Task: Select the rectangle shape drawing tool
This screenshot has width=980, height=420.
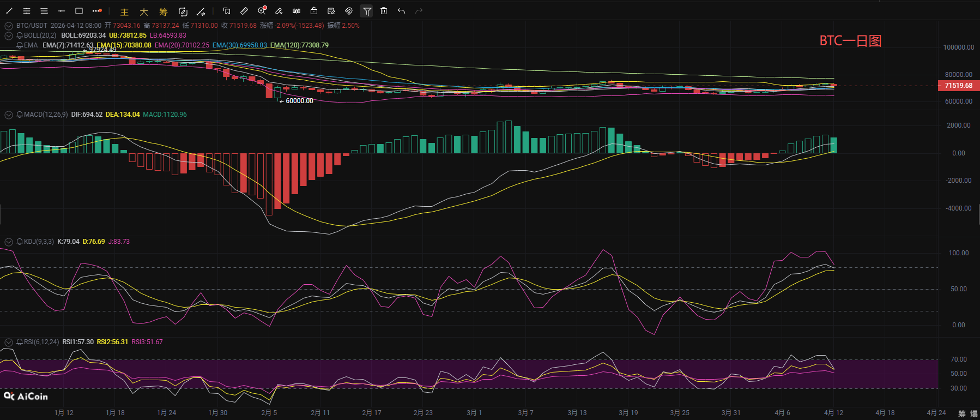Action: pyautogui.click(x=79, y=11)
